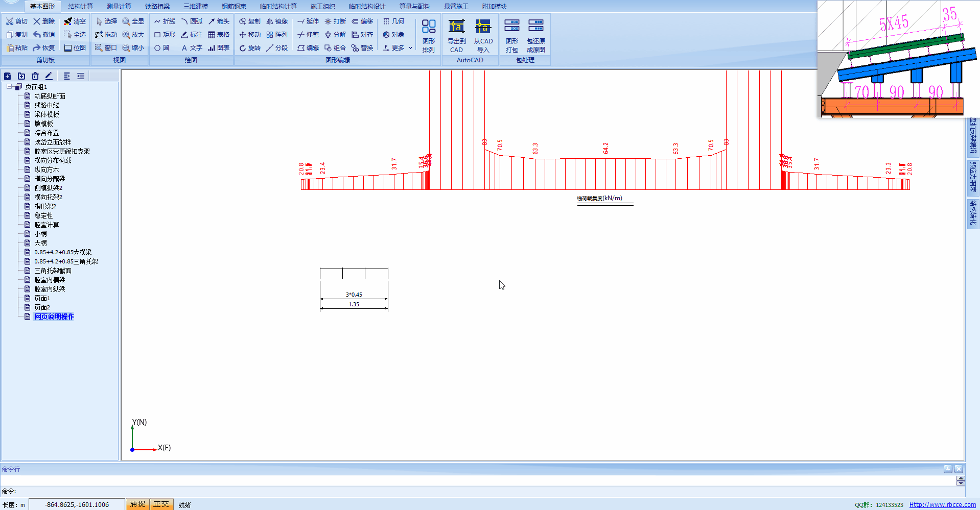Click the 图形排列 arrange icon
The image size is (980, 510).
tap(429, 35)
